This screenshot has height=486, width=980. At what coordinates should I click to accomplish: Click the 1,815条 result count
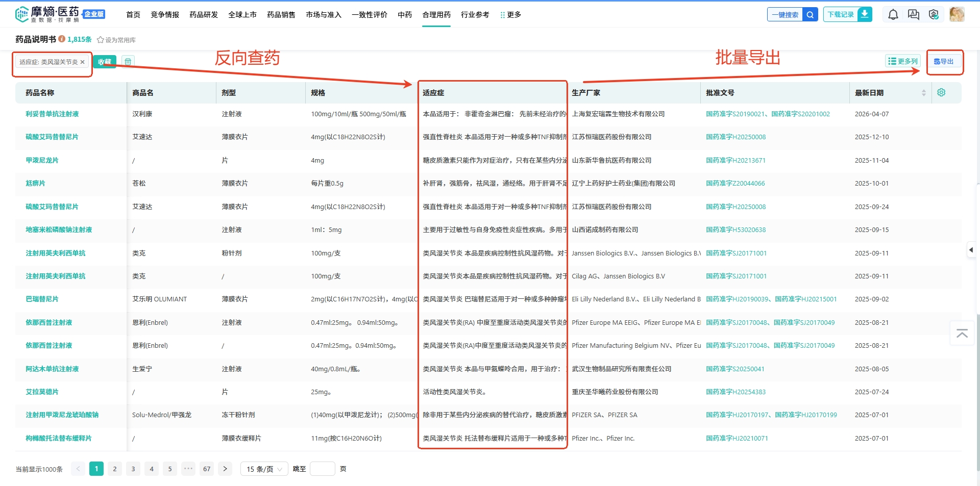[x=80, y=39]
